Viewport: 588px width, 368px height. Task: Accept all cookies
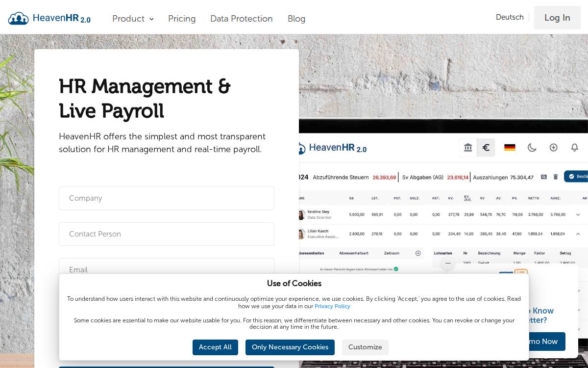[x=215, y=347]
